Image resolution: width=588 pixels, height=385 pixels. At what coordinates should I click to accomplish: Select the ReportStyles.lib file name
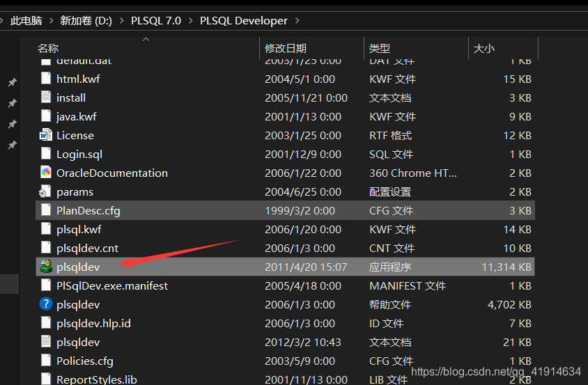pos(96,379)
